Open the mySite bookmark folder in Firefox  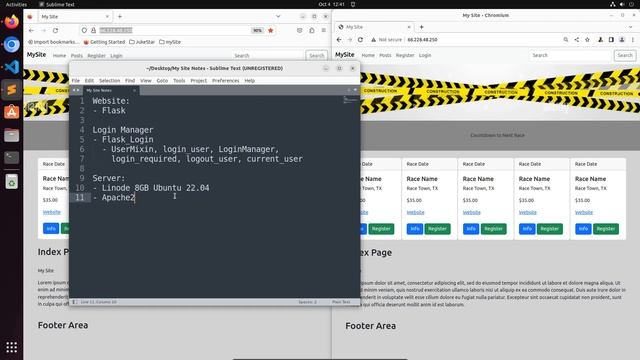tap(170, 42)
